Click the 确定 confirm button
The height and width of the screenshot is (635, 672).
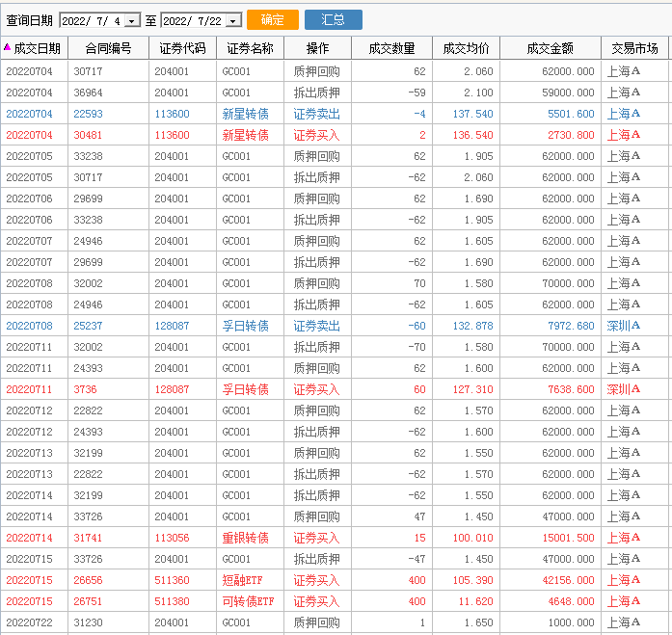pyautogui.click(x=272, y=20)
